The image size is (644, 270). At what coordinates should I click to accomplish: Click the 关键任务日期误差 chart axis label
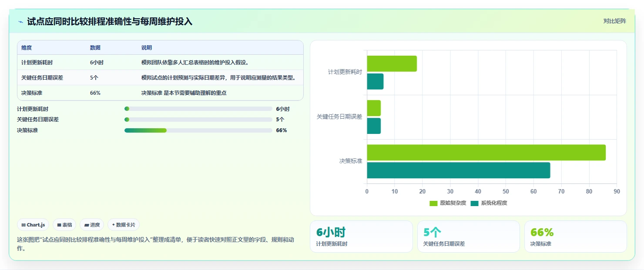pos(339,117)
